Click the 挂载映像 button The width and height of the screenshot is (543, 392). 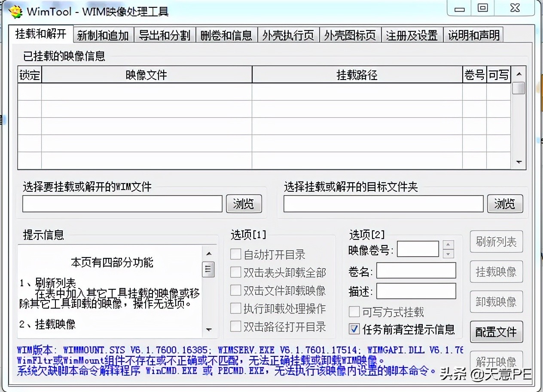pyautogui.click(x=496, y=272)
